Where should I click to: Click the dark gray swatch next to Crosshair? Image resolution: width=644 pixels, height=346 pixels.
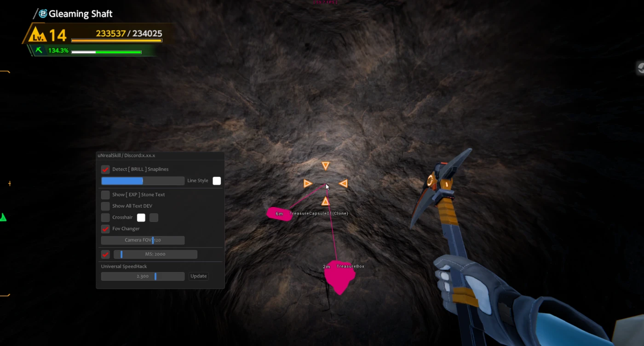point(154,217)
